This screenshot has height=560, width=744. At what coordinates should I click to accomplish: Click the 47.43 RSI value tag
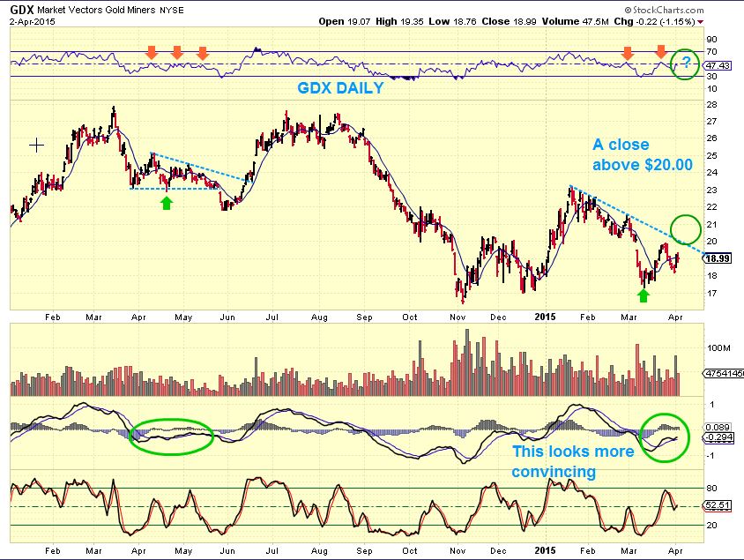[x=718, y=65]
